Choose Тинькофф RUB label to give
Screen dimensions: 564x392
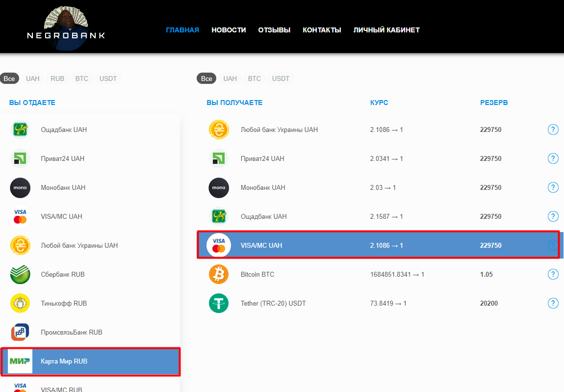[64, 304]
